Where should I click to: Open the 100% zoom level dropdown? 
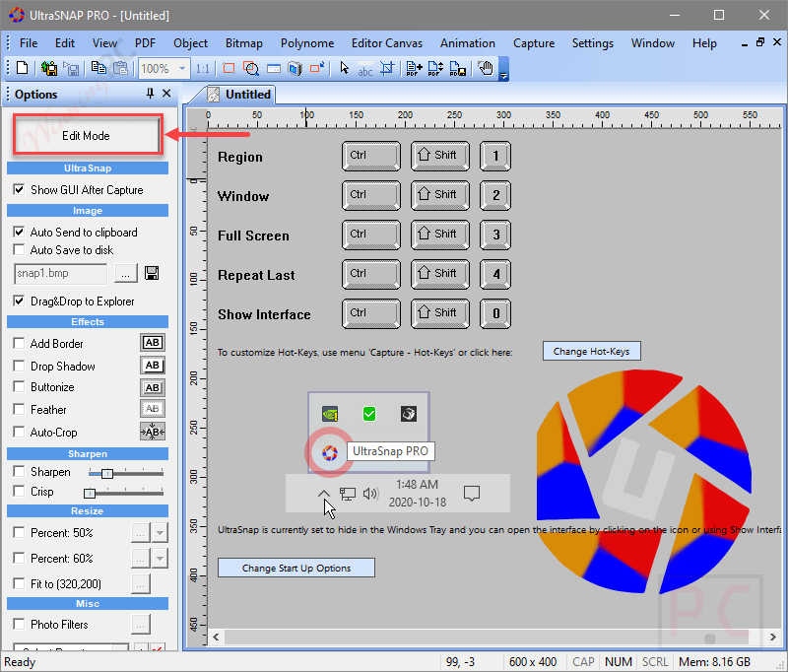(x=182, y=68)
